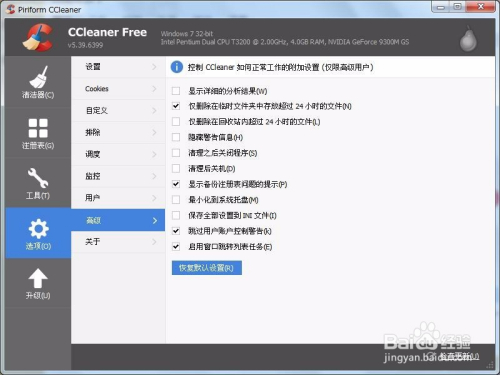Open the Cleaner (清洁器) section
500x375 pixels.
click(x=38, y=82)
